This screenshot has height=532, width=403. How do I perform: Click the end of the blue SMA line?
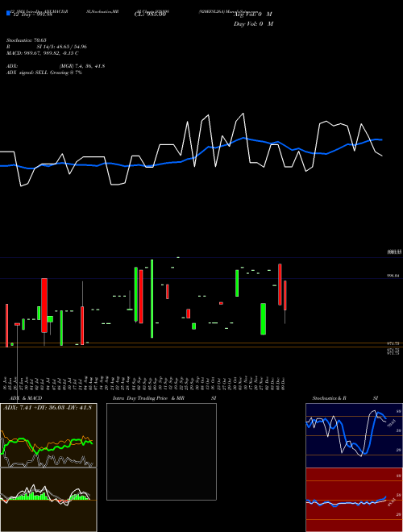[382, 139]
